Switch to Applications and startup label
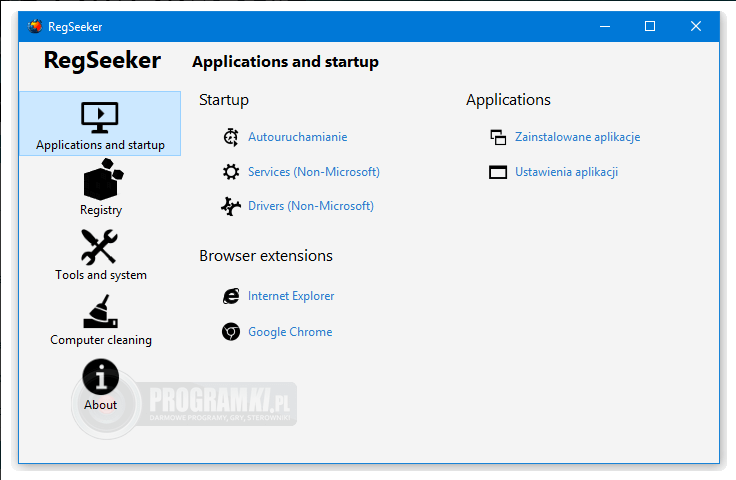The image size is (736, 480). pyautogui.click(x=100, y=145)
